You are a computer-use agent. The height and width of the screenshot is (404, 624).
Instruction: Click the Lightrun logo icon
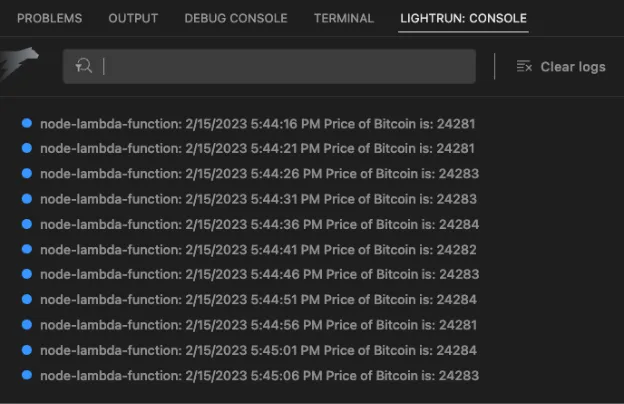point(20,65)
